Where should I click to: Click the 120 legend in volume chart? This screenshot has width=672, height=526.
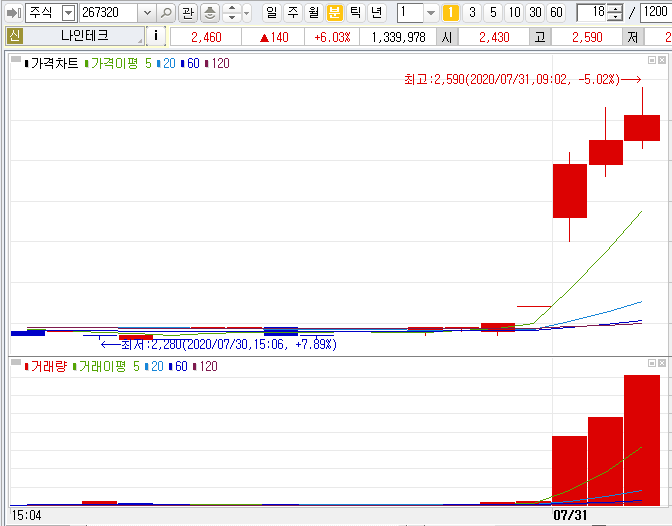click(205, 366)
